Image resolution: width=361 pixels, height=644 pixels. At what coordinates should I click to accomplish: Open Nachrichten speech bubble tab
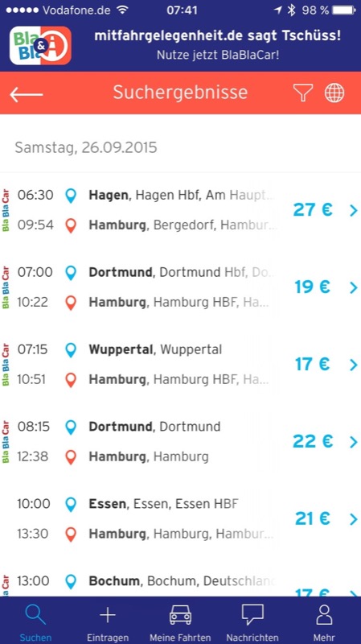tap(252, 621)
